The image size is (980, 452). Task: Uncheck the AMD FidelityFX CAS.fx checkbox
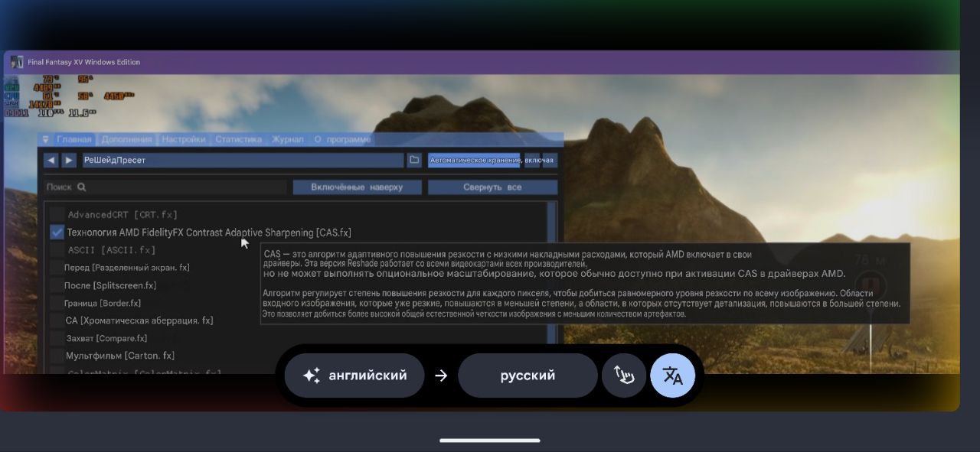coord(57,232)
